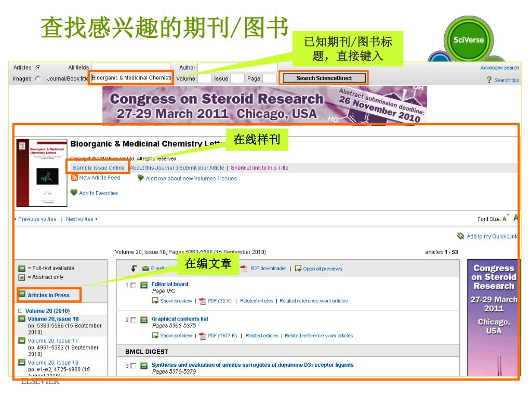Click the Search tips question mark icon
532x399 pixels.
pyautogui.click(x=489, y=79)
